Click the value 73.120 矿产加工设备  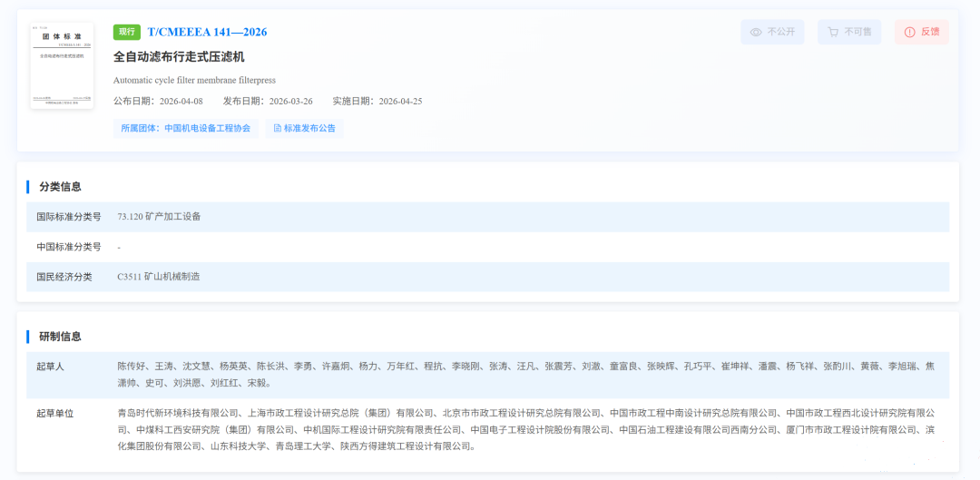(x=159, y=217)
